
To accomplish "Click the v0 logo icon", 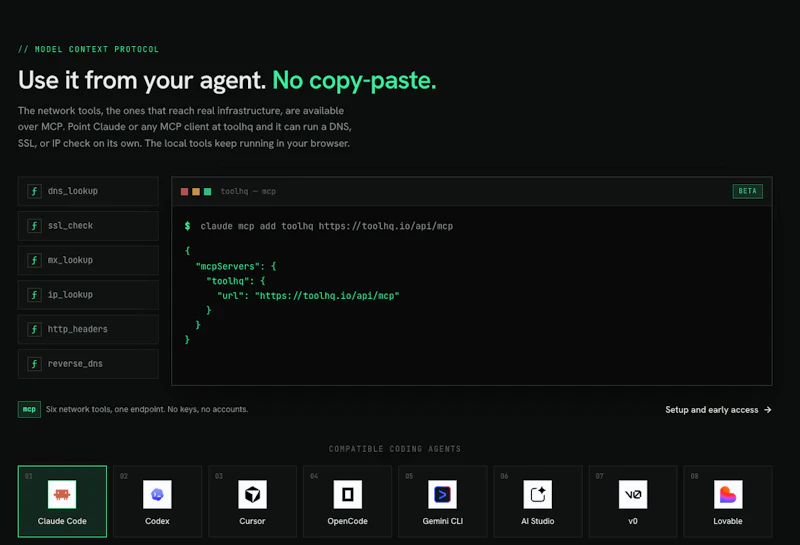I will [633, 494].
